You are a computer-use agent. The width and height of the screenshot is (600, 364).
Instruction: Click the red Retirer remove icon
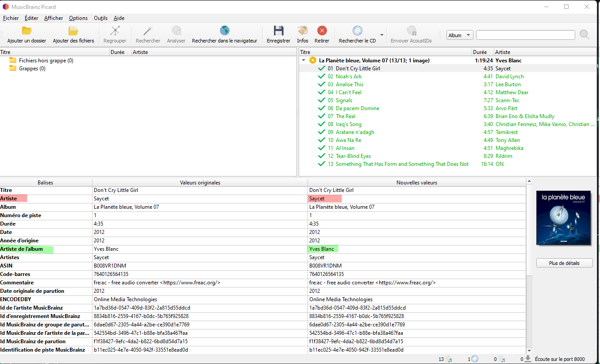[322, 31]
